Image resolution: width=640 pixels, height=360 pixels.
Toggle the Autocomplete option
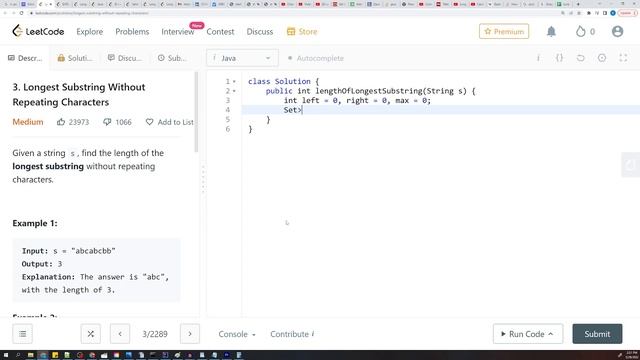click(x=316, y=58)
